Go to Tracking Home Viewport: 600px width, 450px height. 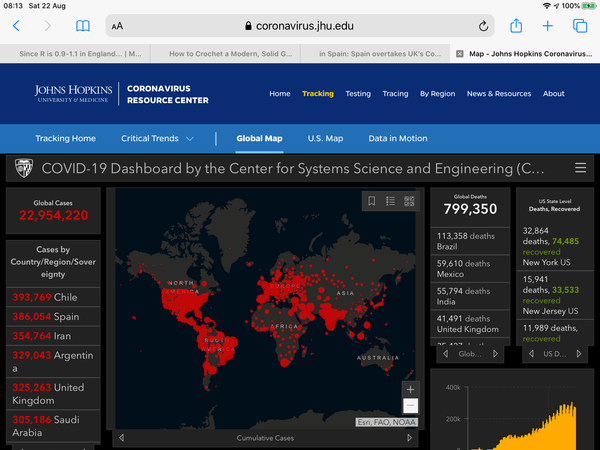(65, 139)
